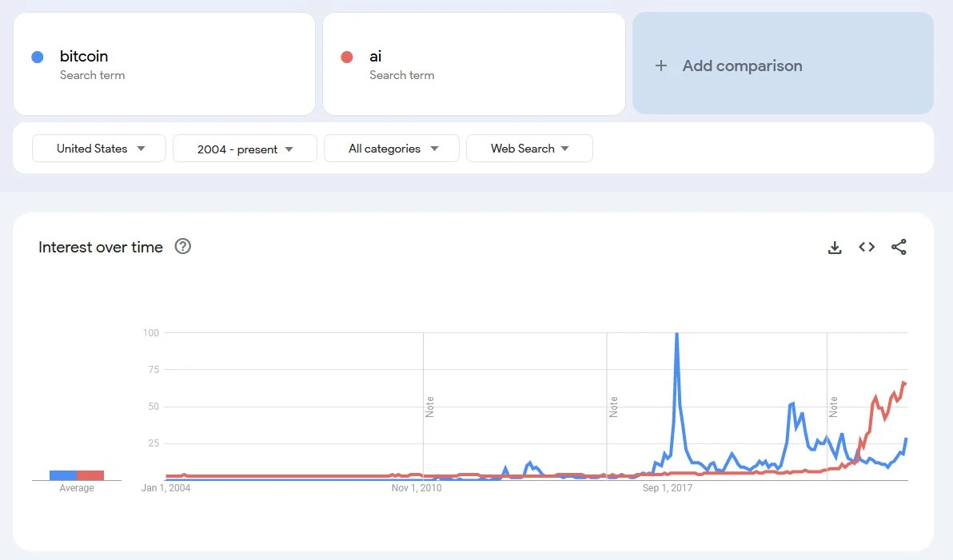The height and width of the screenshot is (560, 953).
Task: Click the red ai Average bar
Action: tap(90, 475)
